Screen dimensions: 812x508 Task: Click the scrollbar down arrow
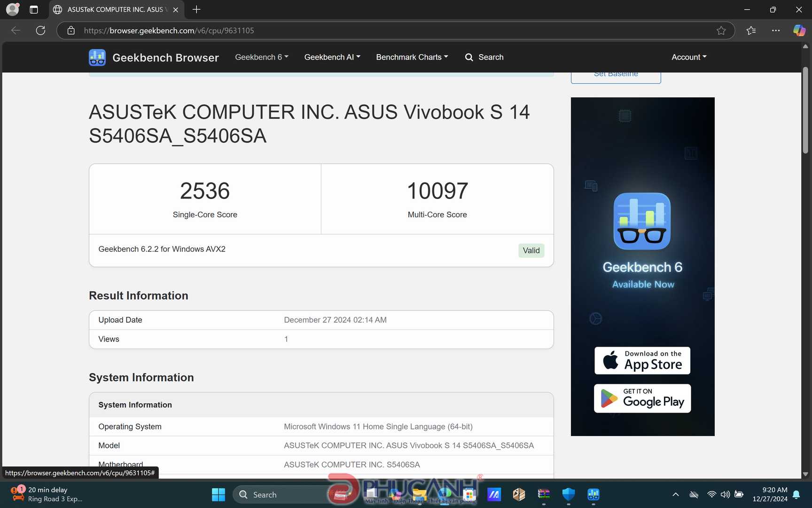tap(805, 474)
